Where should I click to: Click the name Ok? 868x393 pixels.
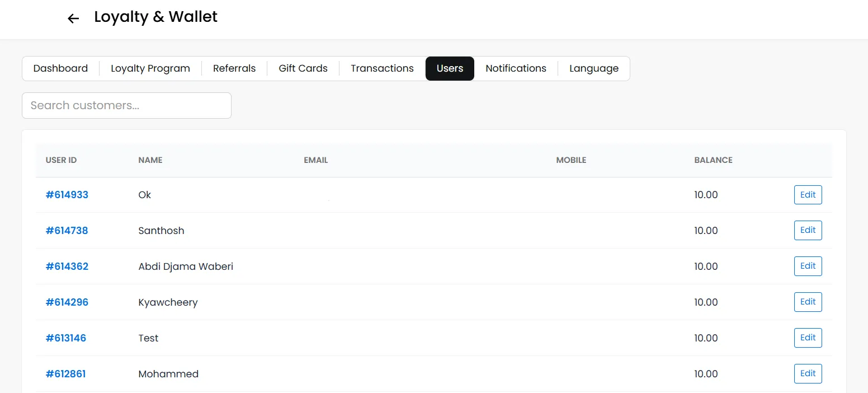coord(145,195)
